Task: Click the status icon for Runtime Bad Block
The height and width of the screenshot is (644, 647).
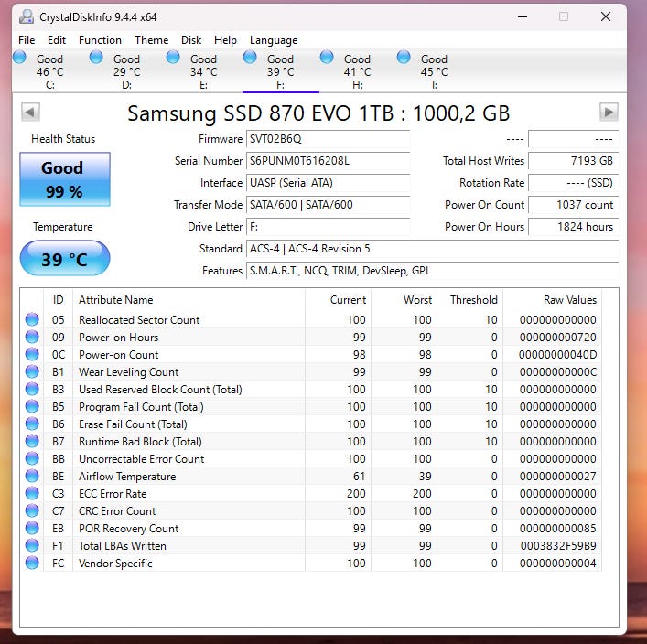Action: pyautogui.click(x=32, y=441)
